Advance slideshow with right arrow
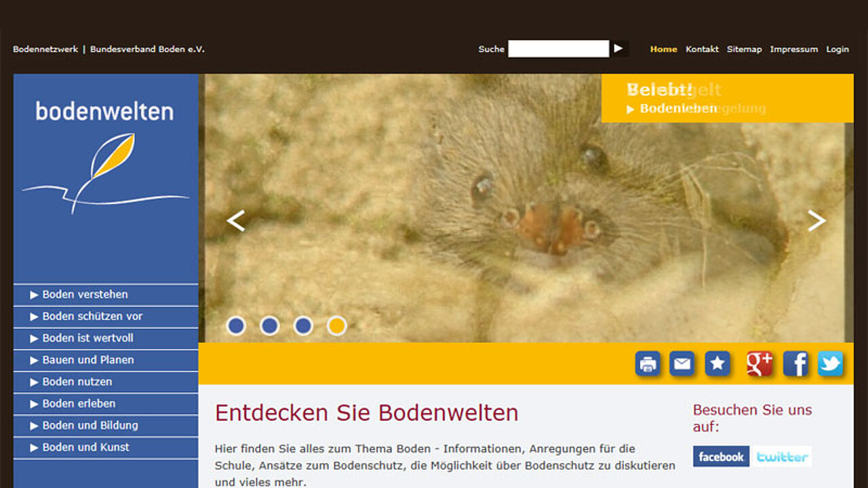 click(816, 221)
